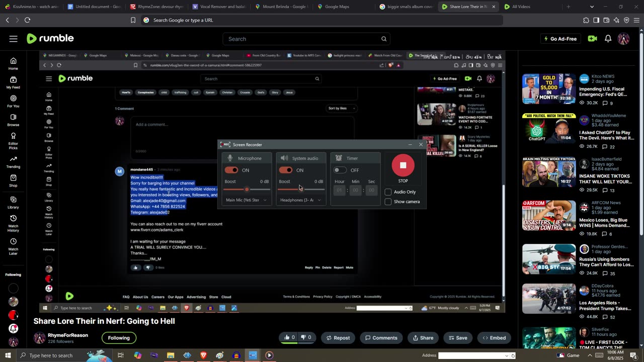Open the green upload camera icon

click(592, 39)
